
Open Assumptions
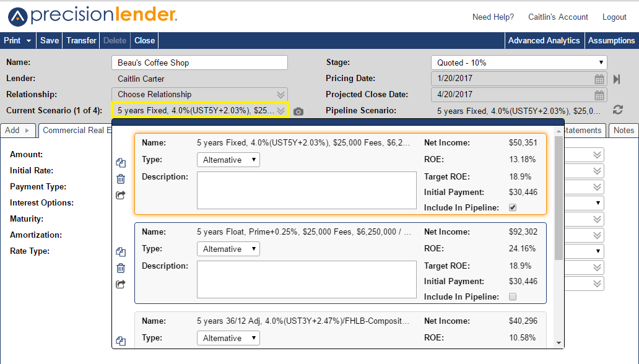click(x=611, y=41)
